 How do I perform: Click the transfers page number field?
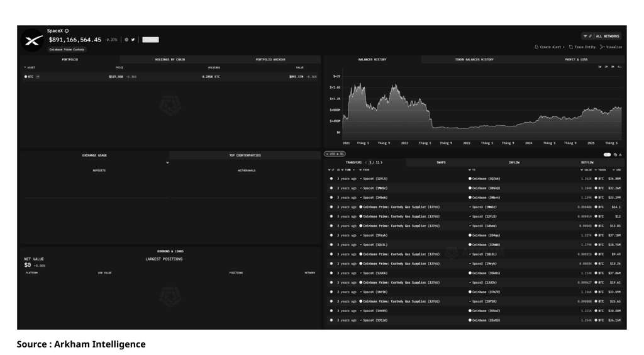(x=370, y=162)
